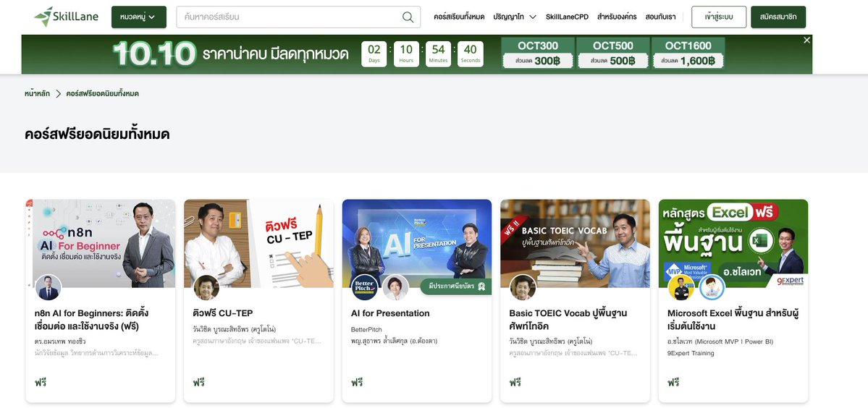The image size is (868, 408).
Task: Open the SkillLane logo home link
Action: 67,17
